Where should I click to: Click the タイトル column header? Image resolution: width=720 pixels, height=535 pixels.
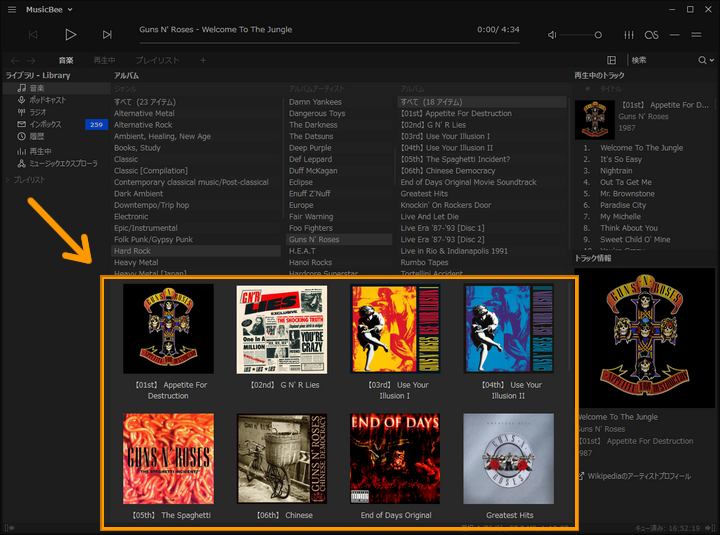pyautogui.click(x=611, y=89)
